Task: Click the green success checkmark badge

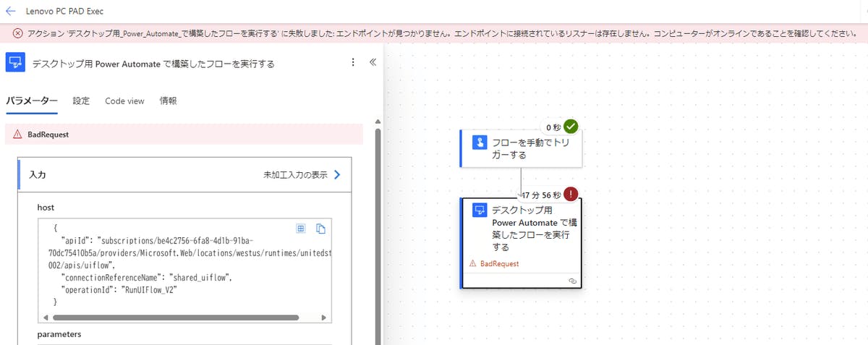Action: click(x=571, y=127)
